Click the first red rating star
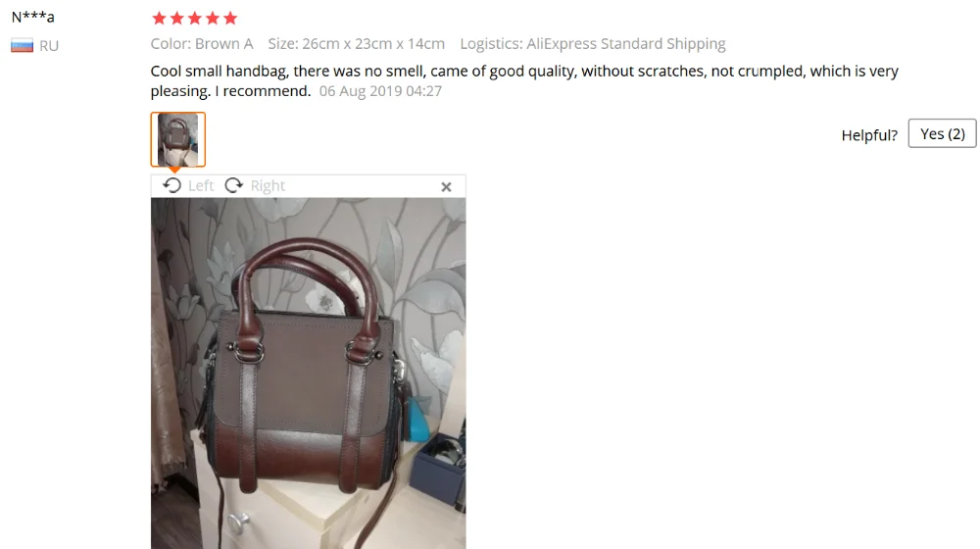980x549 pixels. [x=160, y=18]
